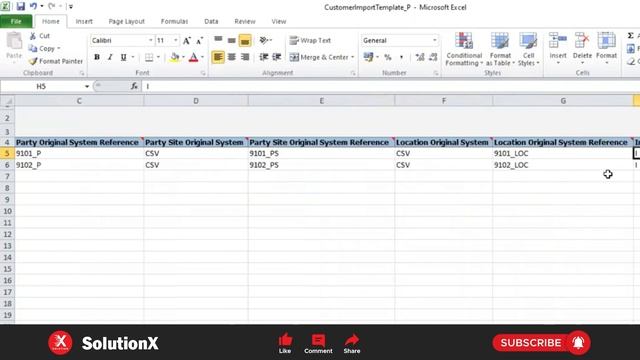
Task: Switch to the Review tab
Action: 245,21
